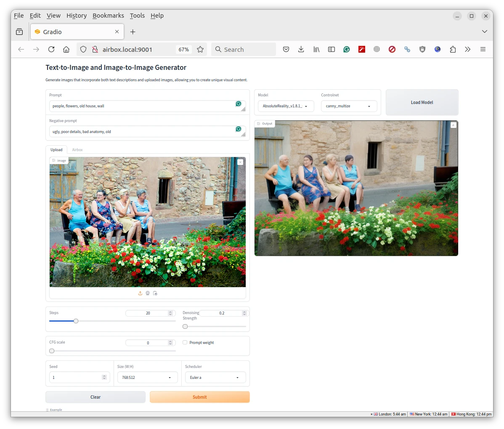Click the Seed stepper arrows
The height and width of the screenshot is (429, 504).
[x=104, y=378]
